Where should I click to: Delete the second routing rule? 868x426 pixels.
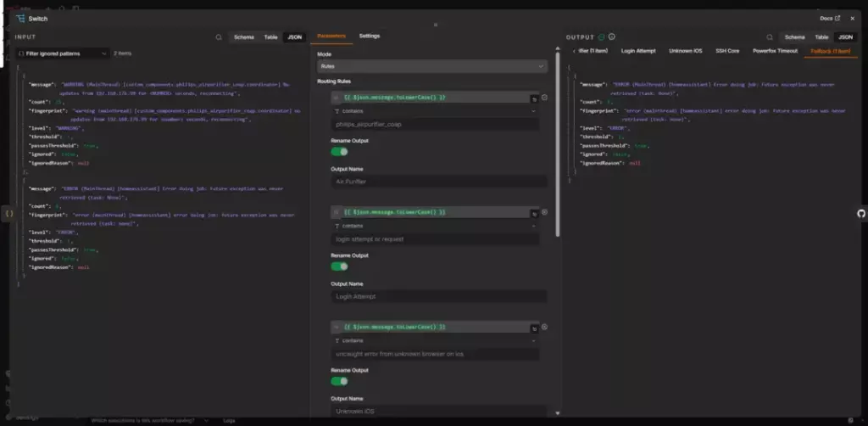544,212
